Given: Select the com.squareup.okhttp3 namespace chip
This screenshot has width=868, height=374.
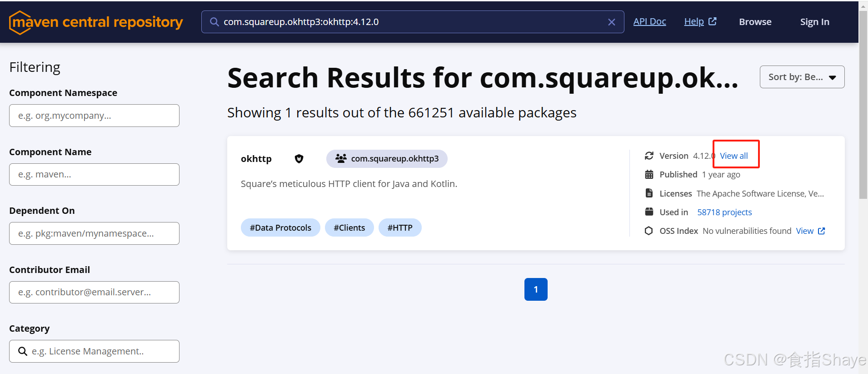Looking at the screenshot, I should click(387, 159).
